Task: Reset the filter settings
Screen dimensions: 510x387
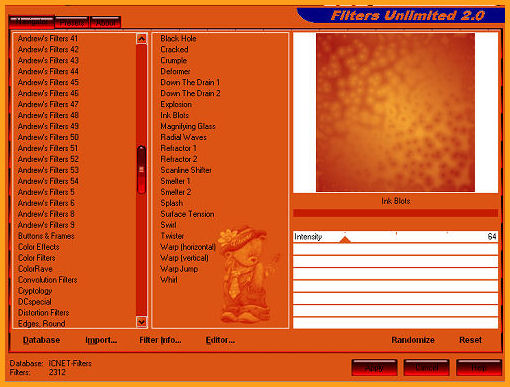Action: (x=470, y=340)
